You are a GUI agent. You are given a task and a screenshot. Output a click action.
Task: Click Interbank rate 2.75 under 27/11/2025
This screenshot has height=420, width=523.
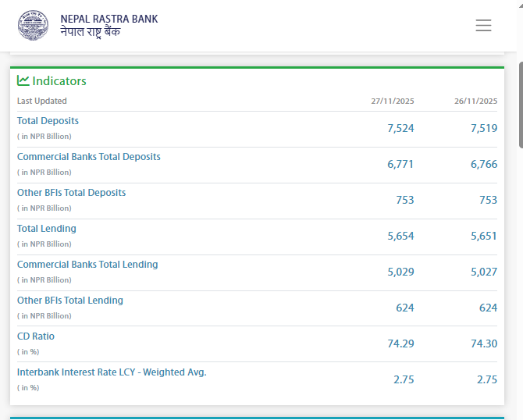404,379
